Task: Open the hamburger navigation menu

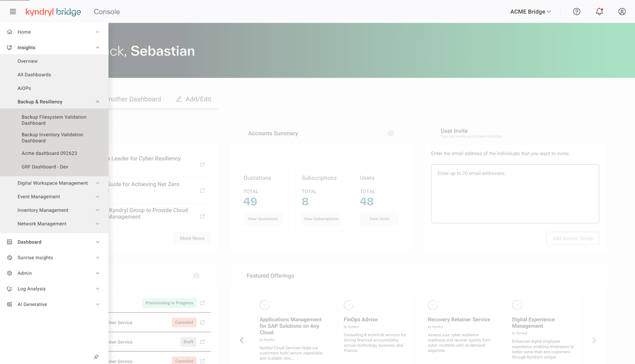Action: (13, 12)
